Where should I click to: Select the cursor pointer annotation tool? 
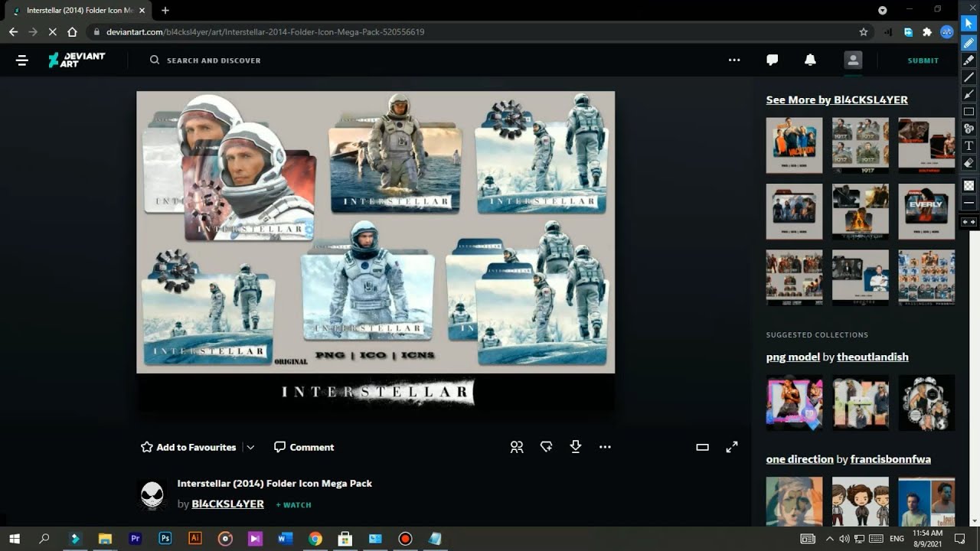969,24
